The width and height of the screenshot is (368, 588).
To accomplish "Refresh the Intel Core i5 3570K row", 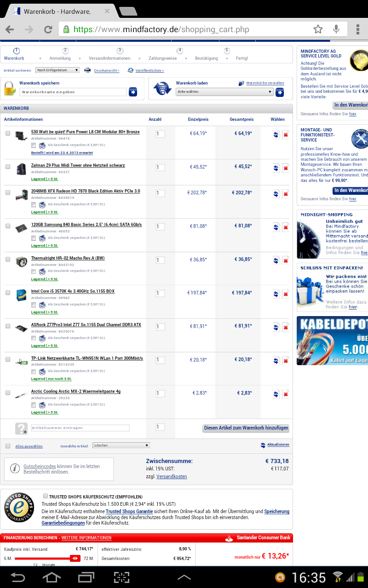I will coord(276,294).
